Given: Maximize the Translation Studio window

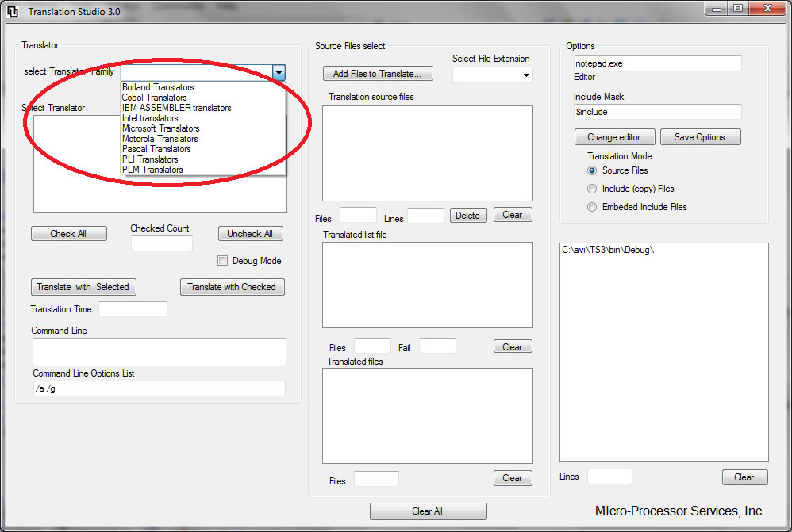Looking at the screenshot, I should (738, 8).
